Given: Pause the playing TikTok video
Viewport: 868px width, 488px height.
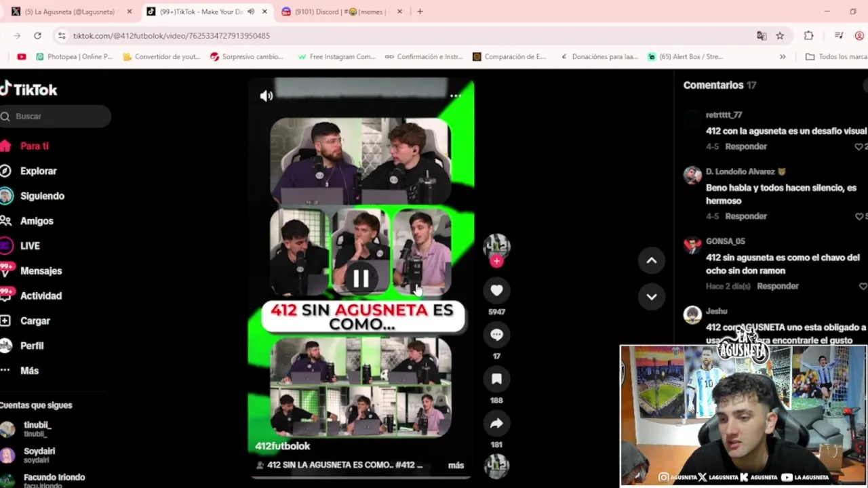Looking at the screenshot, I should point(361,279).
